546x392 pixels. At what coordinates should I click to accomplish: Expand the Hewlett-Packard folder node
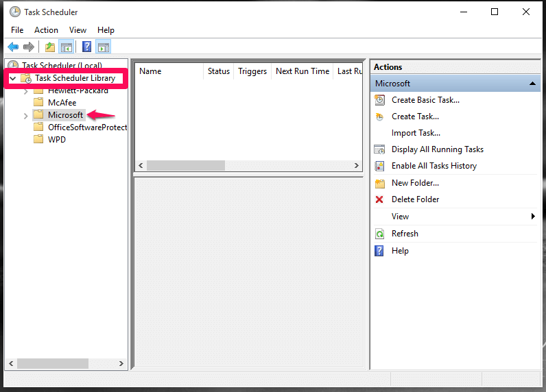pos(25,92)
